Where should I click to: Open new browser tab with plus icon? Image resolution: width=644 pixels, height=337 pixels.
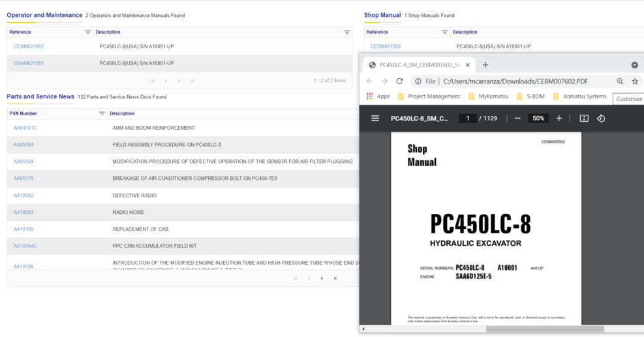click(485, 65)
